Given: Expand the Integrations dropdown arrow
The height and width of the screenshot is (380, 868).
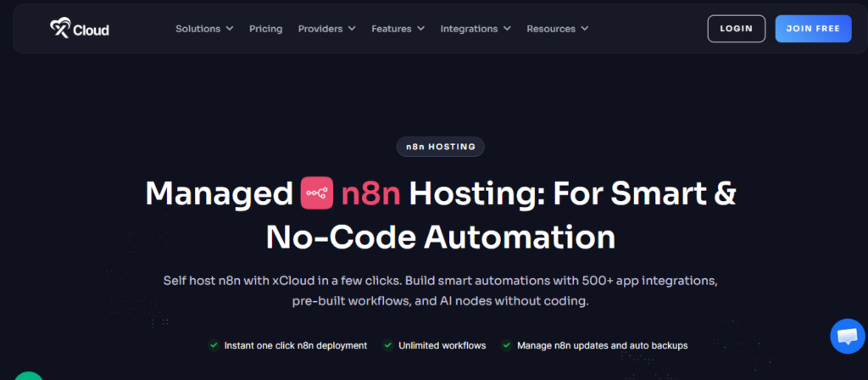Looking at the screenshot, I should coord(507,29).
